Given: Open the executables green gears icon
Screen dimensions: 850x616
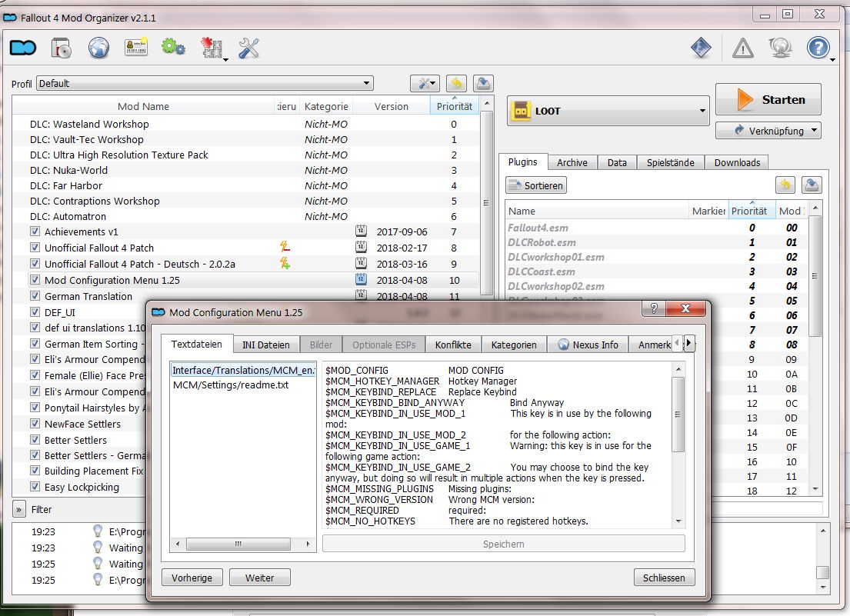Looking at the screenshot, I should pos(174,47).
